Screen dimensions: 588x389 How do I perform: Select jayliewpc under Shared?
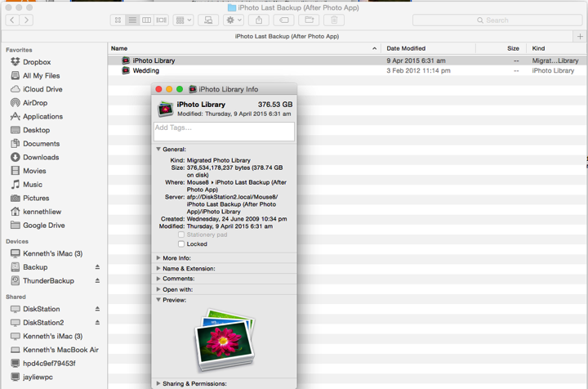(38, 377)
